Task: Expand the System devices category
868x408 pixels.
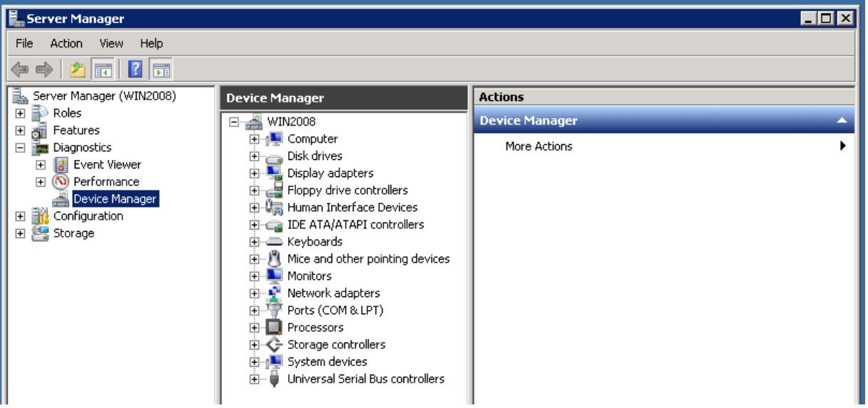Action: [254, 362]
